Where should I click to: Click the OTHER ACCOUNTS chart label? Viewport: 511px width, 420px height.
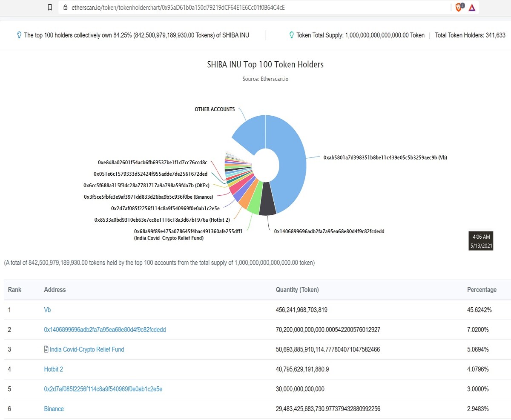(215, 109)
